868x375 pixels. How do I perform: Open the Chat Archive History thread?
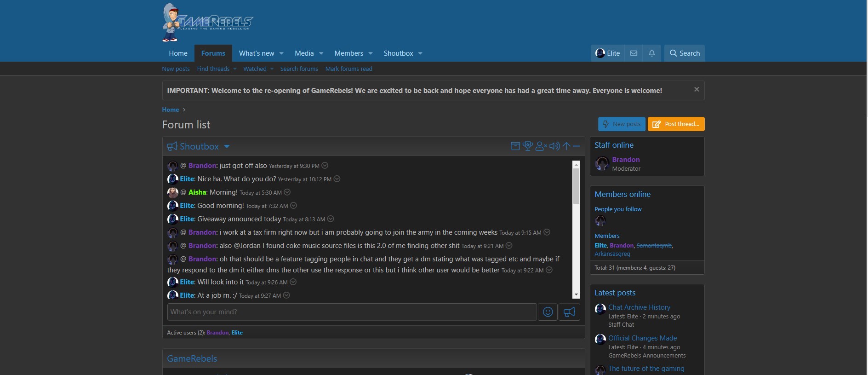coord(639,307)
